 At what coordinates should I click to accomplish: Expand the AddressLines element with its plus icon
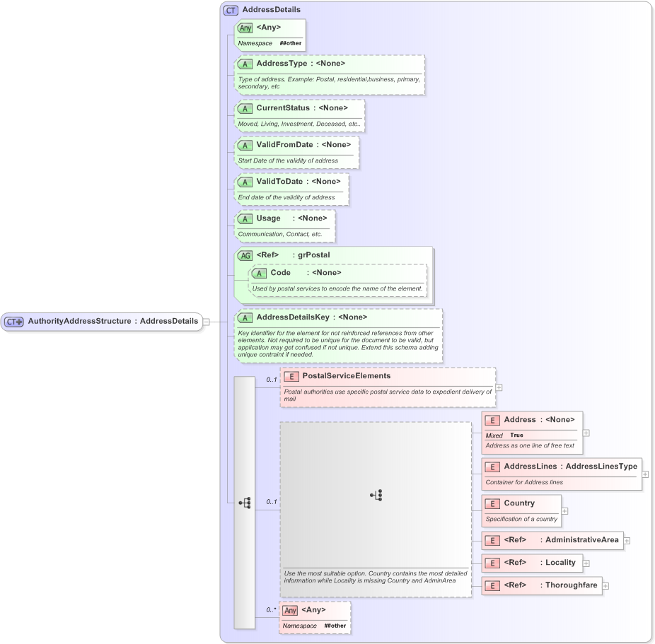click(x=644, y=475)
